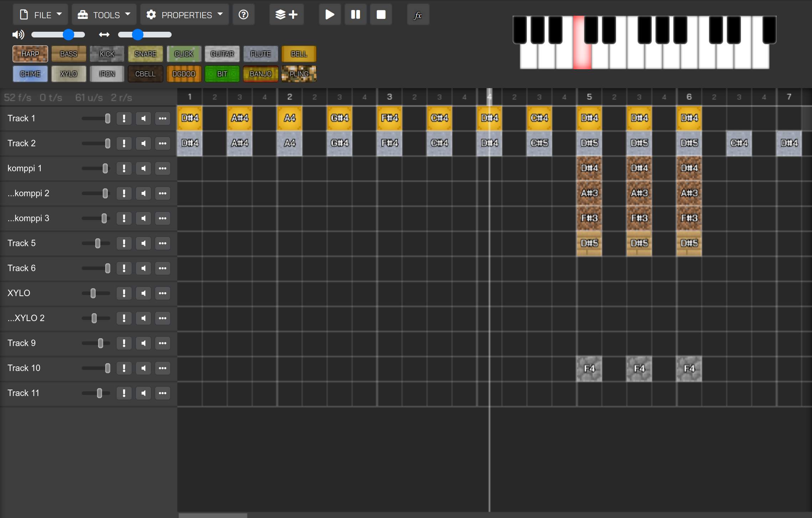Solo Track 10 with exclamation button

(x=124, y=368)
